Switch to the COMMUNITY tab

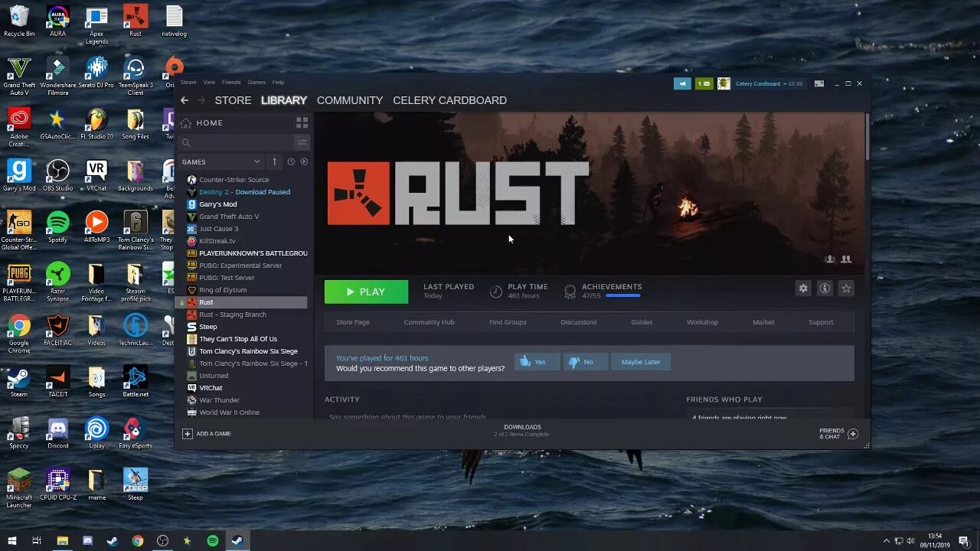[350, 100]
